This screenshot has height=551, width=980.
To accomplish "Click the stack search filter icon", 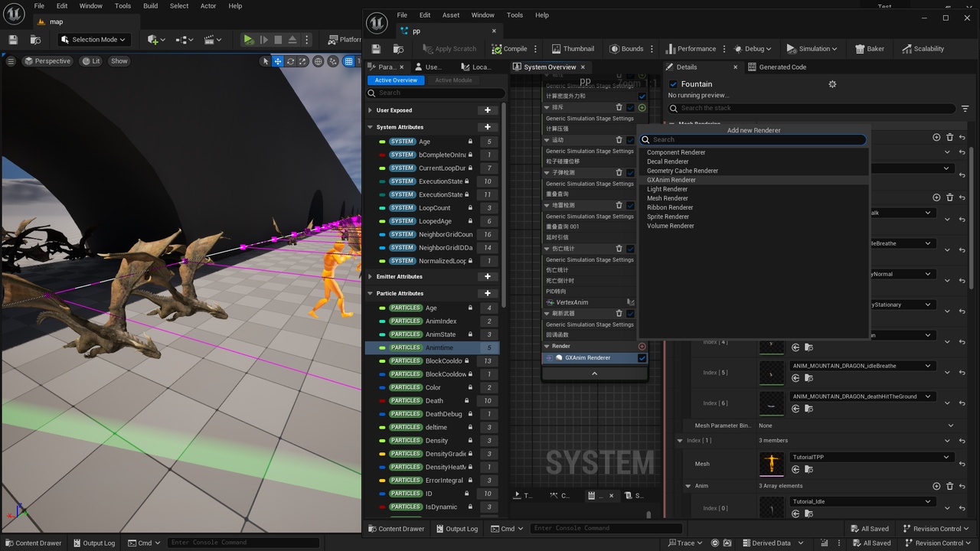I will tap(965, 108).
